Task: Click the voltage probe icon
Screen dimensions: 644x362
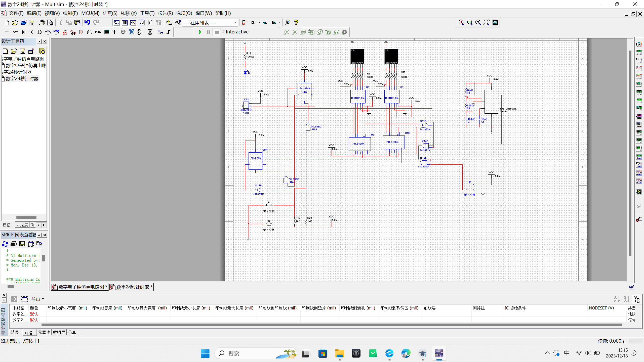Action: point(287,32)
